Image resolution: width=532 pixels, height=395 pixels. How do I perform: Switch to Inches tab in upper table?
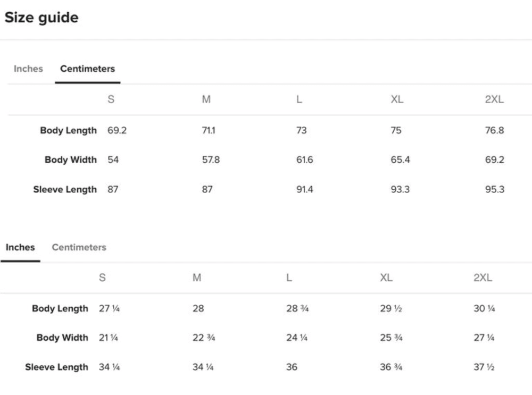click(28, 69)
